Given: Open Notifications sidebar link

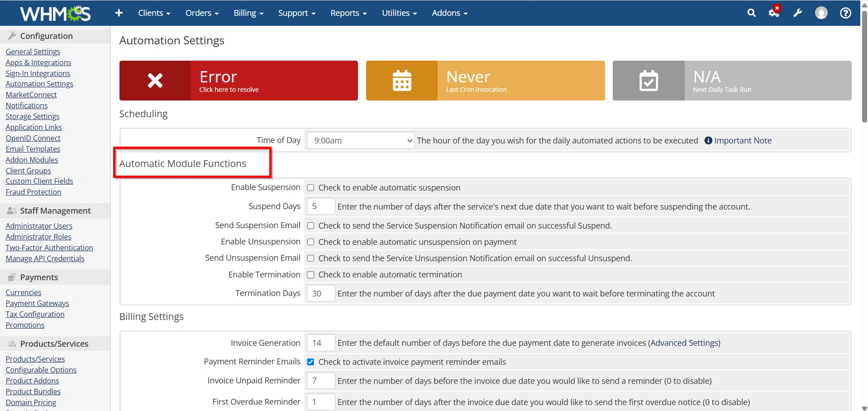Looking at the screenshot, I should click(x=27, y=105).
